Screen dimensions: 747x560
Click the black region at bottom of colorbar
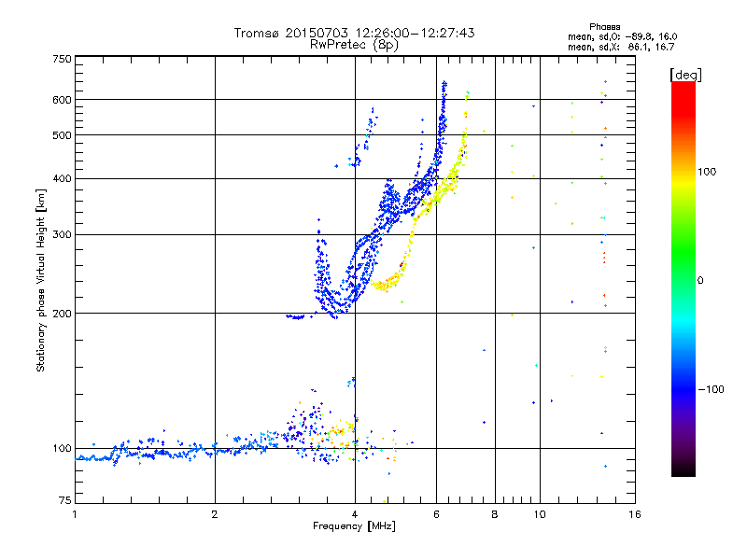684,469
